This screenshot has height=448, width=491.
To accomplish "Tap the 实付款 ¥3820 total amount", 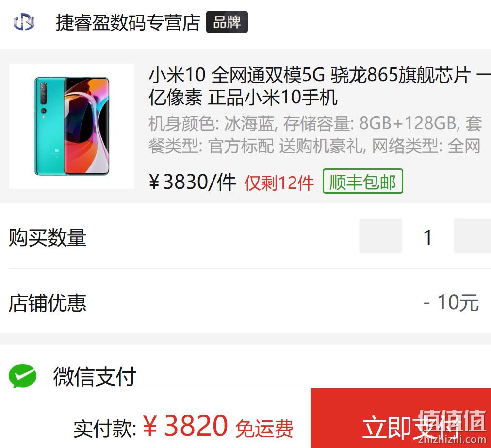I will click(x=150, y=427).
